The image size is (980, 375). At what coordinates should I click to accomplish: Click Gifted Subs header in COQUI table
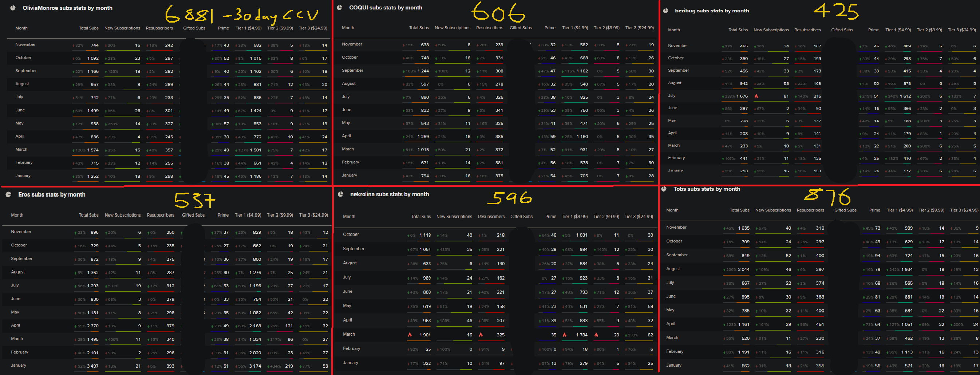point(521,28)
